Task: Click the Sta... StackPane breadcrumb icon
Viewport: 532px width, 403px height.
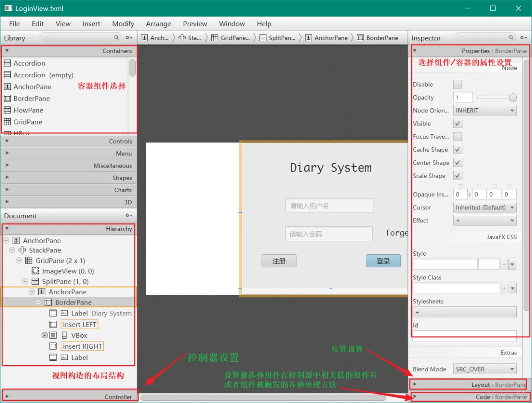Action: coord(182,38)
